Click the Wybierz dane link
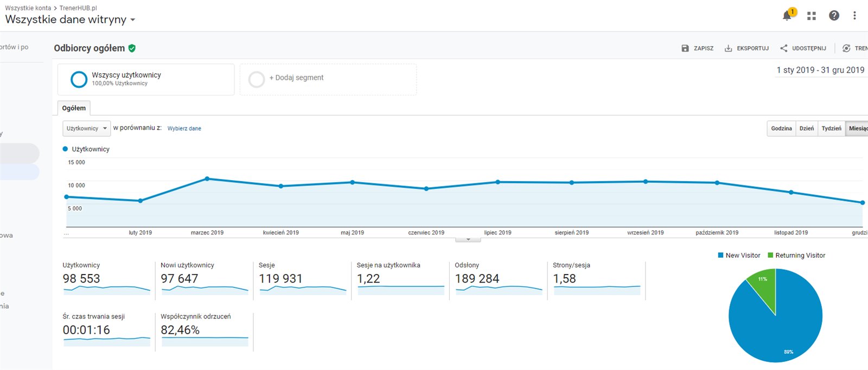 [x=184, y=129]
